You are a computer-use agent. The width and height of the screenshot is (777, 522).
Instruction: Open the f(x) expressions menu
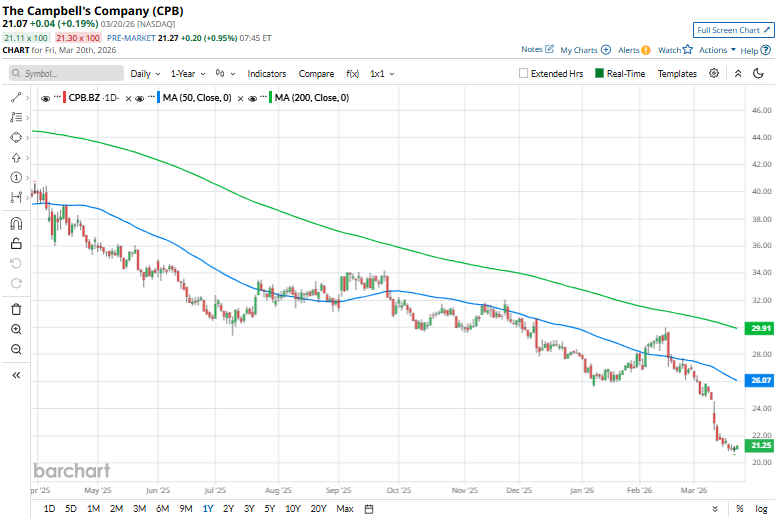point(352,73)
